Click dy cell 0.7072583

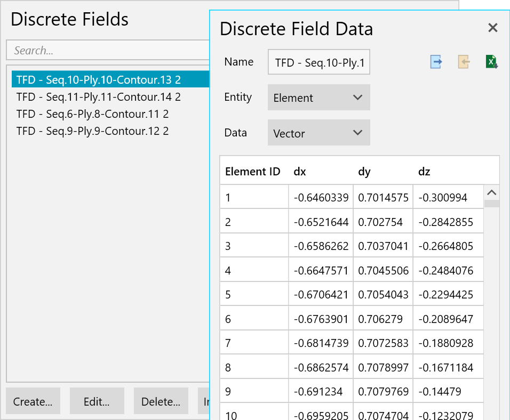click(x=383, y=343)
